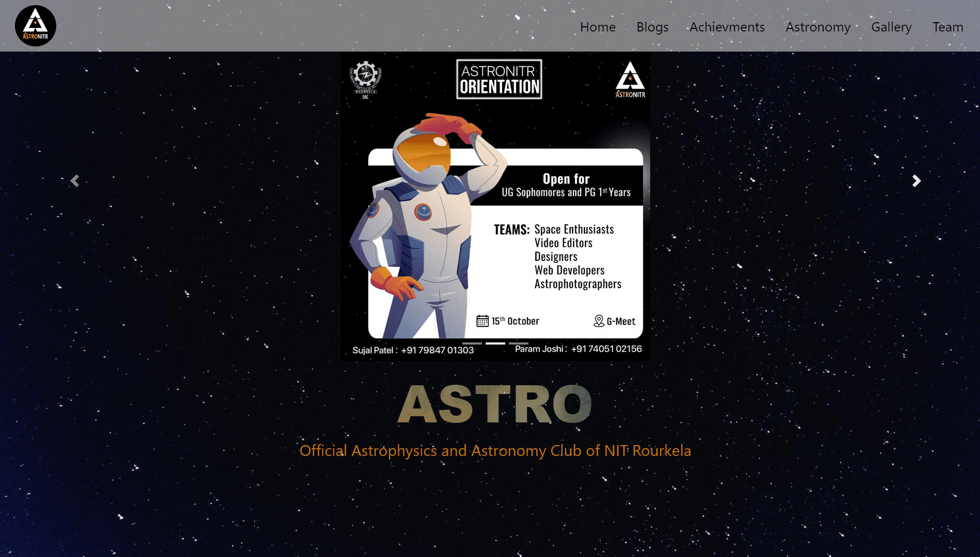Jump to the third carousel indicator
This screenshot has width=980, height=557.
(x=519, y=343)
